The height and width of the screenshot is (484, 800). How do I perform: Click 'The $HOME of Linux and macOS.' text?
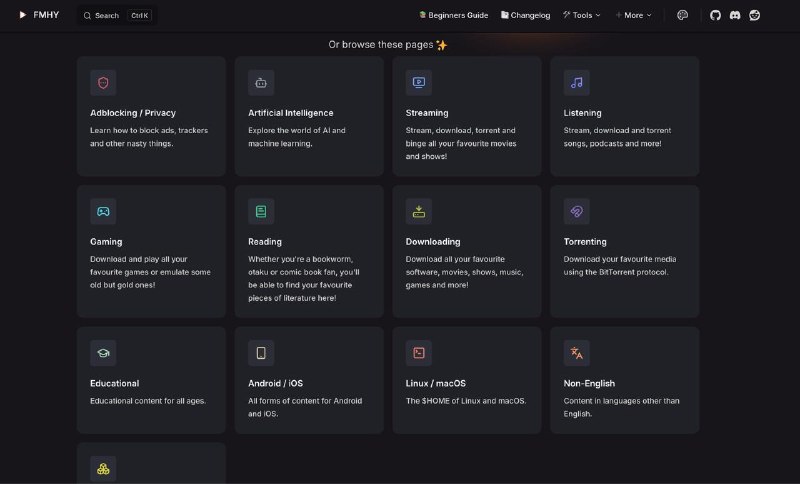pos(466,401)
